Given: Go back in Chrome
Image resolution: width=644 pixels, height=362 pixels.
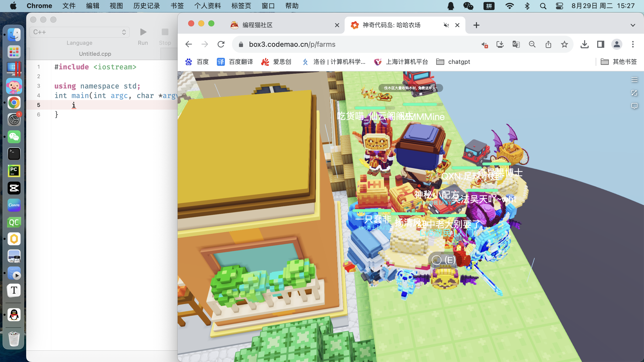Looking at the screenshot, I should pos(189,44).
